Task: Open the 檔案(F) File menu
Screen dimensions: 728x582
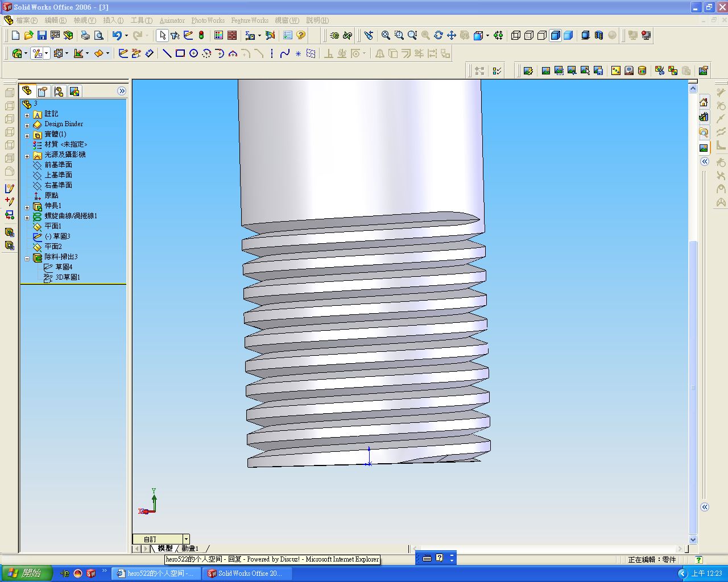Action: pyautogui.click(x=27, y=20)
